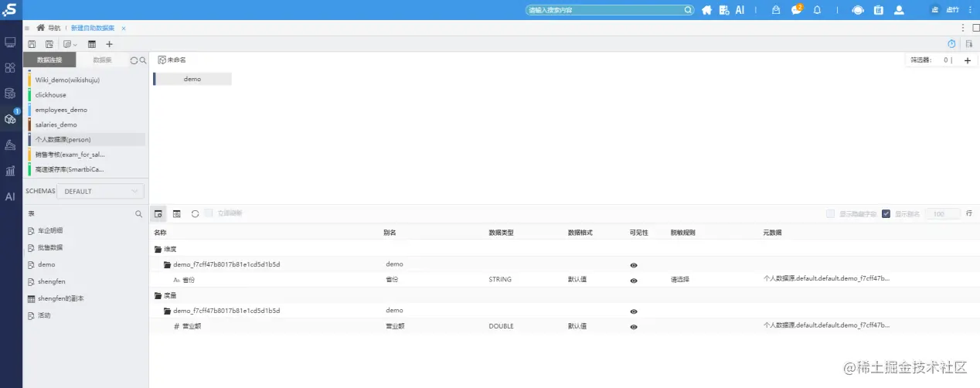Image resolution: width=980 pixels, height=388 pixels.
Task: Click the save icon in toolbar
Action: tap(32, 44)
